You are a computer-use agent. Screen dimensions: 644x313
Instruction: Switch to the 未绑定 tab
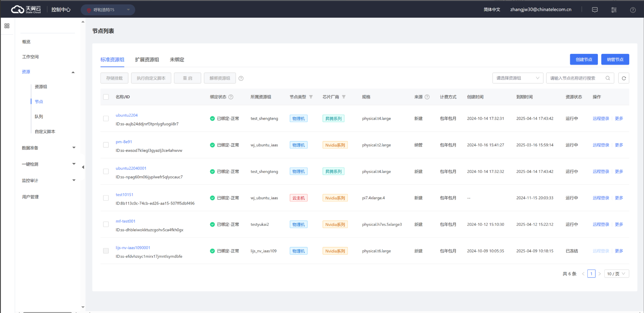tap(177, 60)
